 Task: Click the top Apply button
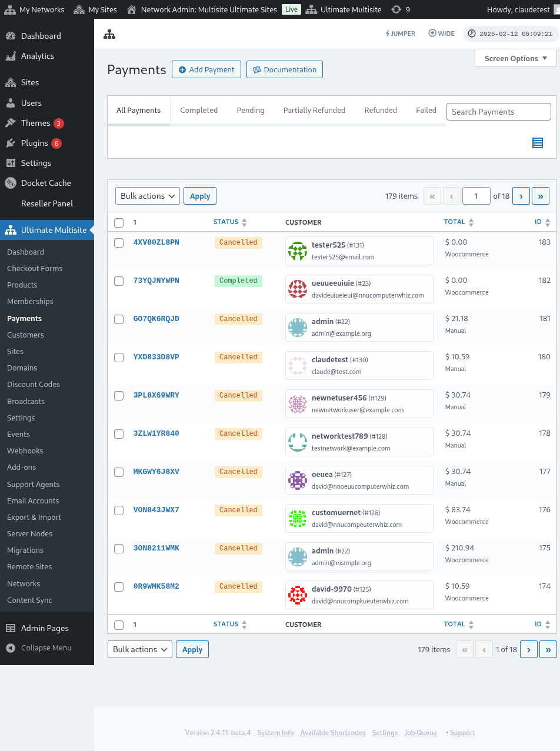200,196
